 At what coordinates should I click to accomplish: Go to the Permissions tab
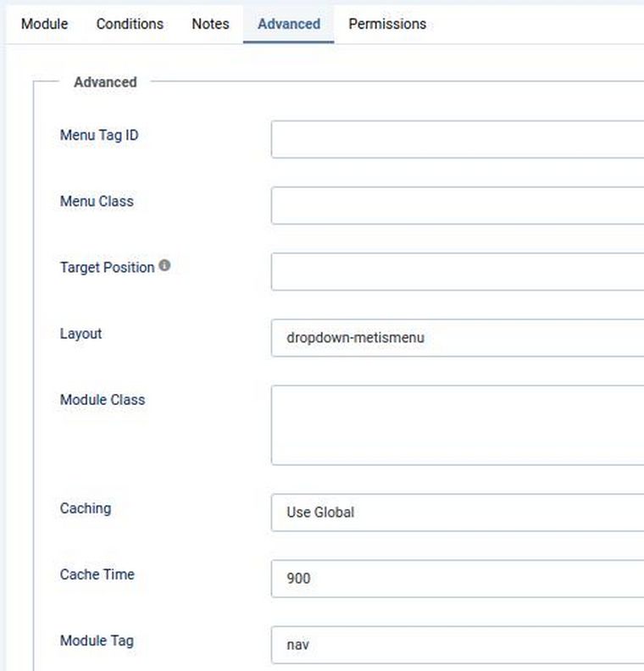(x=387, y=24)
